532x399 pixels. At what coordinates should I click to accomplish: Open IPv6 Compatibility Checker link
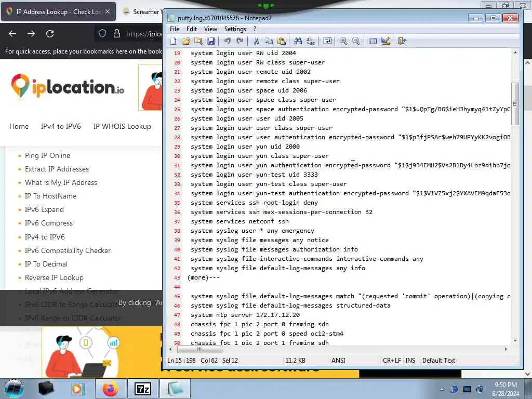coord(68,251)
